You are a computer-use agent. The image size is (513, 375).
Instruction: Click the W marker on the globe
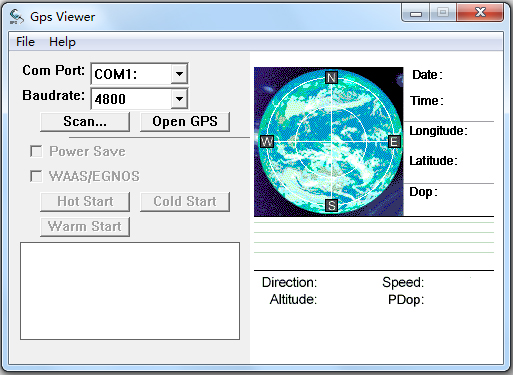point(267,142)
